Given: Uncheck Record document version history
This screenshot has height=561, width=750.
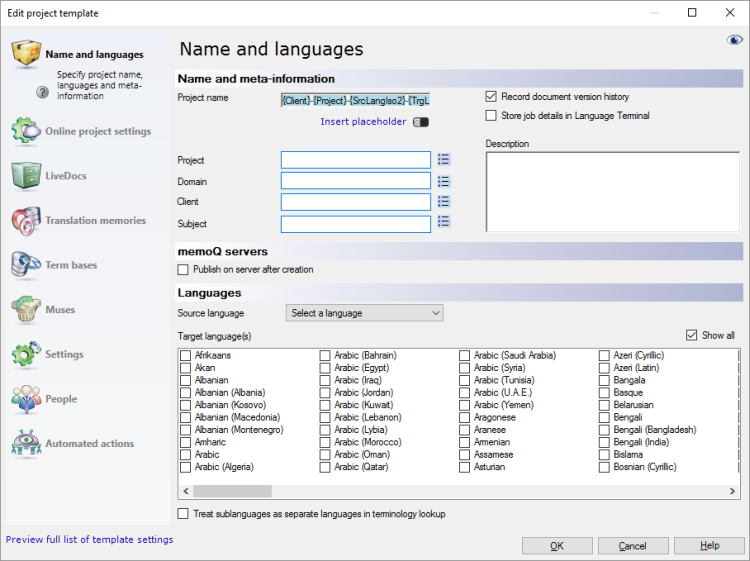Looking at the screenshot, I should pos(491,97).
